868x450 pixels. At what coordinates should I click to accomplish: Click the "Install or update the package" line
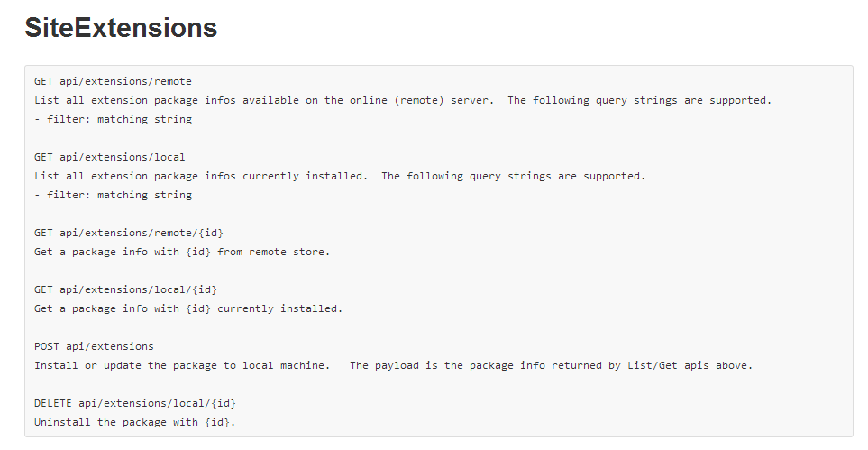pyautogui.click(x=393, y=365)
